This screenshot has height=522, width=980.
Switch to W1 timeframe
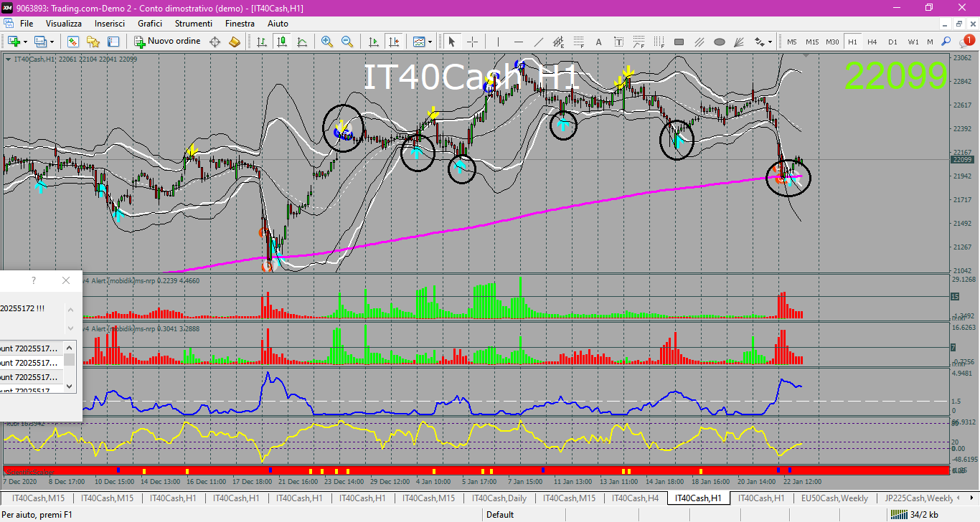[x=913, y=42]
